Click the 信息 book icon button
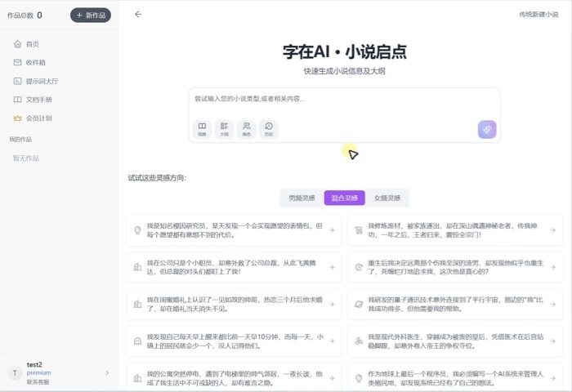The image size is (572, 392). (202, 129)
